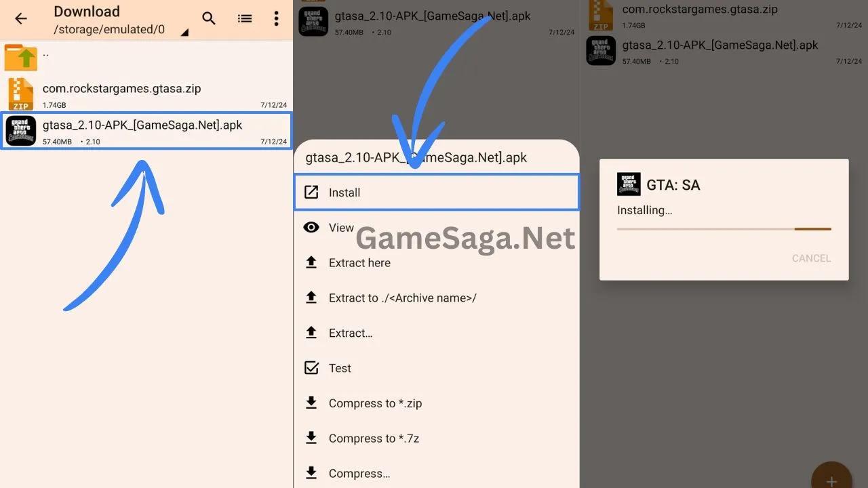Choose Compress… from the menu

coord(437,473)
